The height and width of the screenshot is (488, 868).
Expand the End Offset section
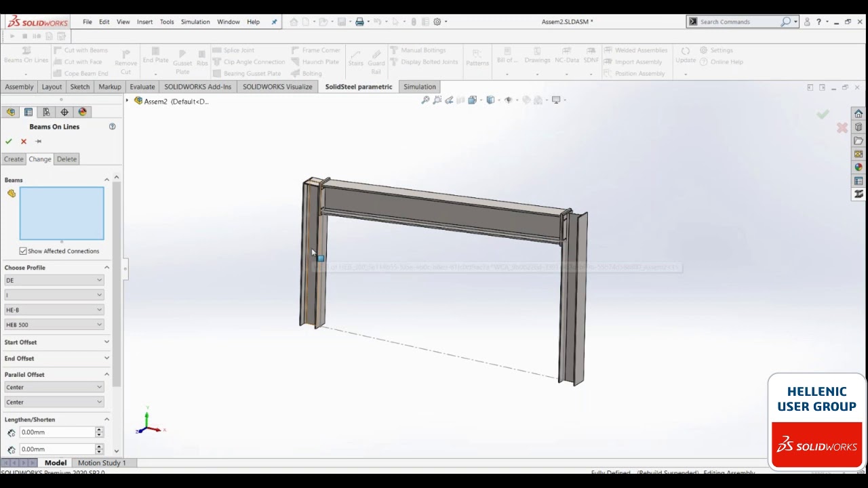pyautogui.click(x=106, y=359)
